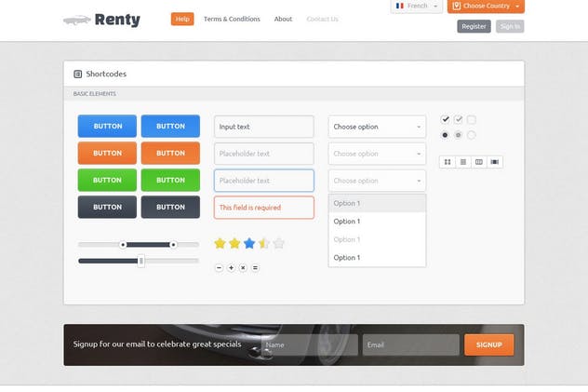Select the columns view icon
Image resolution: width=588 pixels, height=392 pixels.
pyautogui.click(x=479, y=162)
